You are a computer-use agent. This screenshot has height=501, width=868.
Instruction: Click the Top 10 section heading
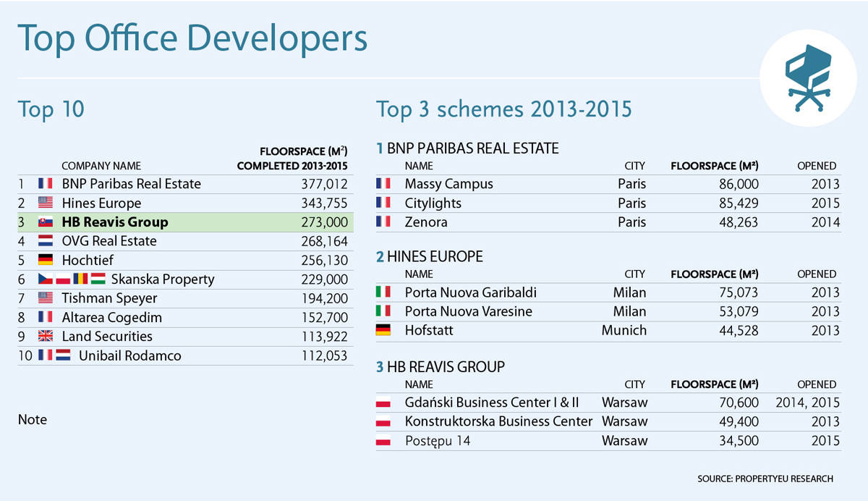[51, 109]
